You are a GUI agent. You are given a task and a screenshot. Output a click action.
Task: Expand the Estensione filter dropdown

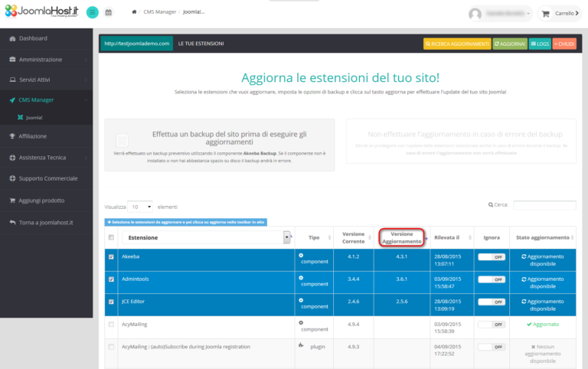tap(287, 237)
